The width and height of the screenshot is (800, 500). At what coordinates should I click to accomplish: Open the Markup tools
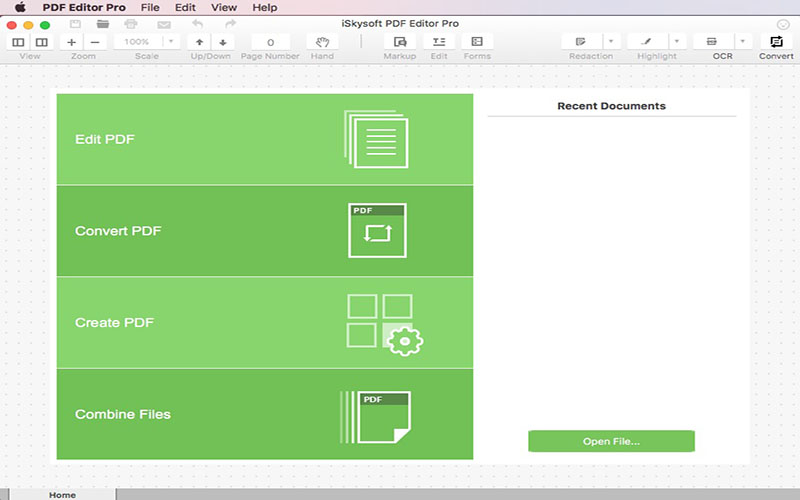tap(400, 42)
